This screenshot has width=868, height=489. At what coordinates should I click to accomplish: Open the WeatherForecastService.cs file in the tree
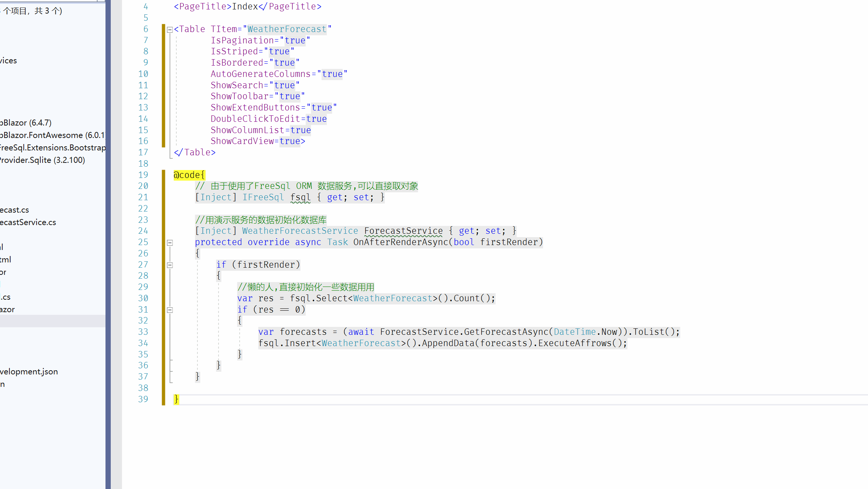click(28, 222)
